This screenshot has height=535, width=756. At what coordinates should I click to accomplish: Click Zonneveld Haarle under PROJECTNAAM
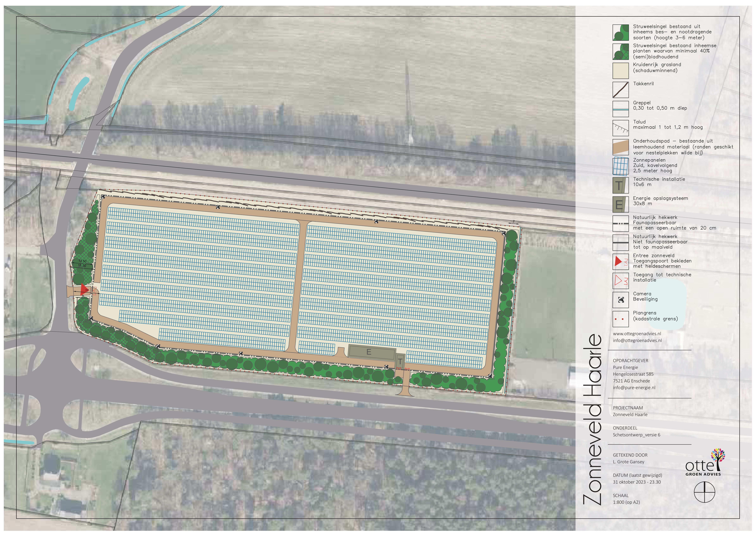[630, 415]
